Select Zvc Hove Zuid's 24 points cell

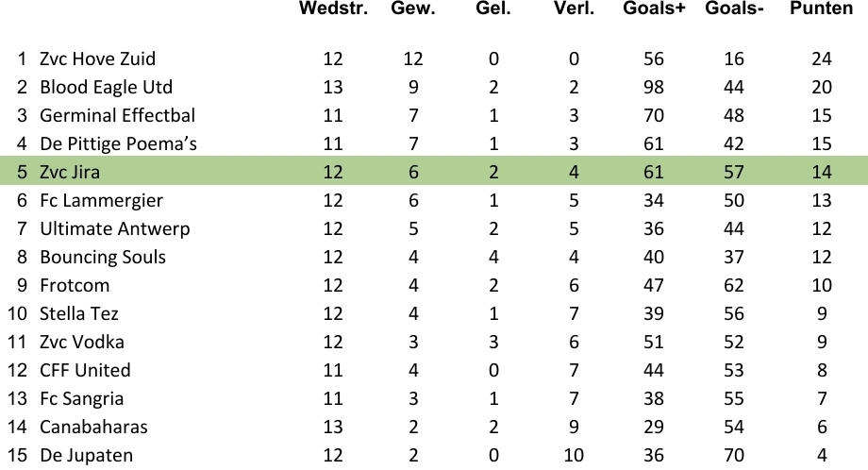coord(822,59)
